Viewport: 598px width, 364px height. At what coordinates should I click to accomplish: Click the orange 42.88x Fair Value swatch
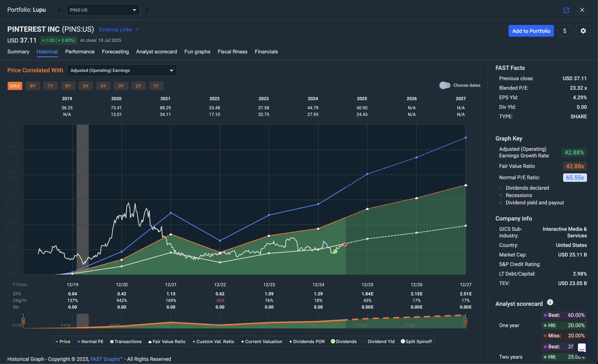coord(575,166)
